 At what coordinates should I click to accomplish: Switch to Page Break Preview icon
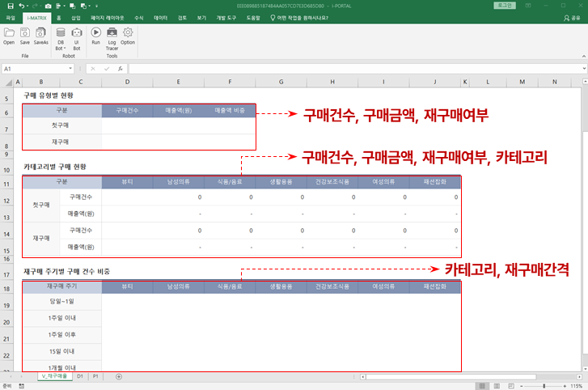[511, 386]
